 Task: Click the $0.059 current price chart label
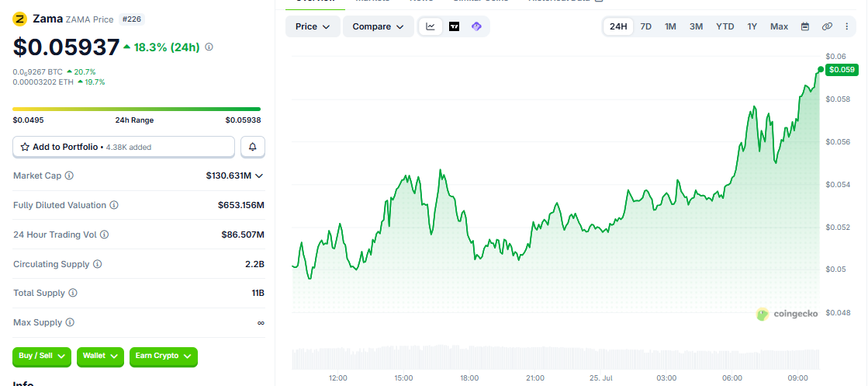click(842, 70)
